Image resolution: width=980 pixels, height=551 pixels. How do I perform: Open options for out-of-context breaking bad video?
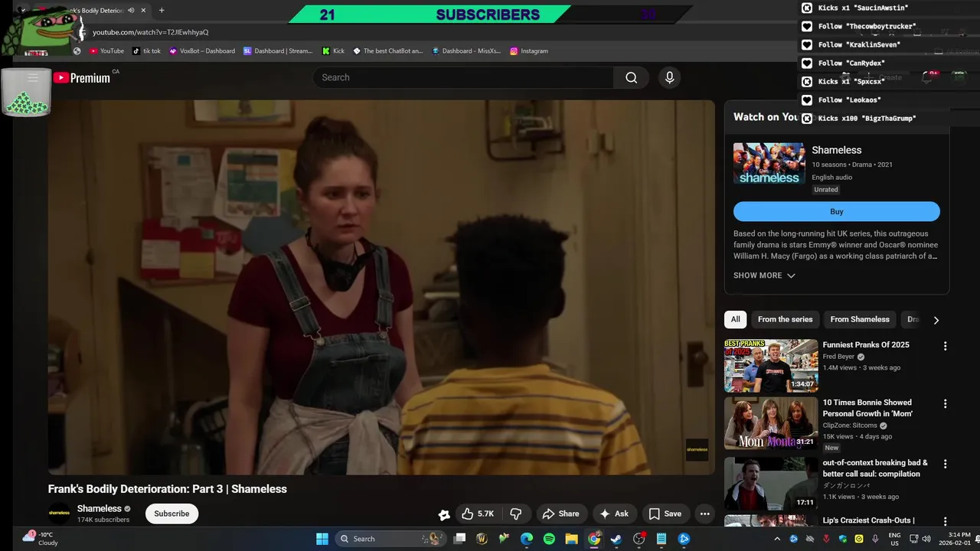945,464
